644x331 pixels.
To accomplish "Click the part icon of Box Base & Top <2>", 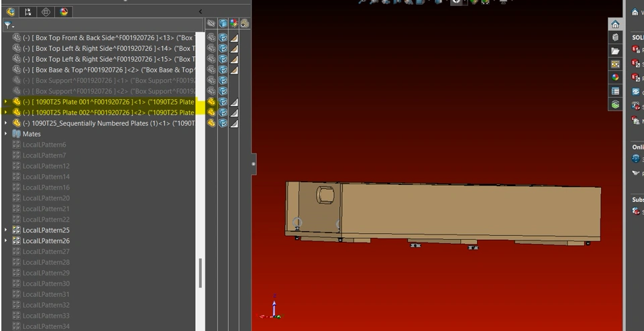I will [x=16, y=70].
